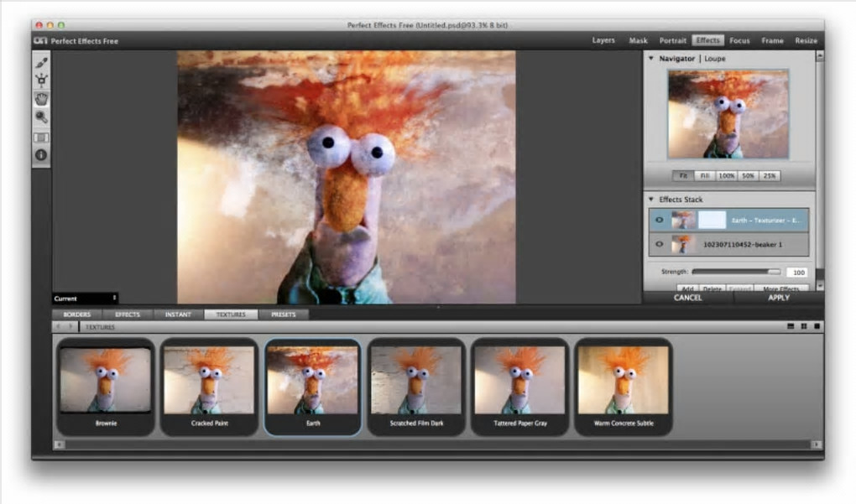The image size is (856, 504).
Task: Click the TEXTURES breadcrumb label
Action: pos(100,327)
